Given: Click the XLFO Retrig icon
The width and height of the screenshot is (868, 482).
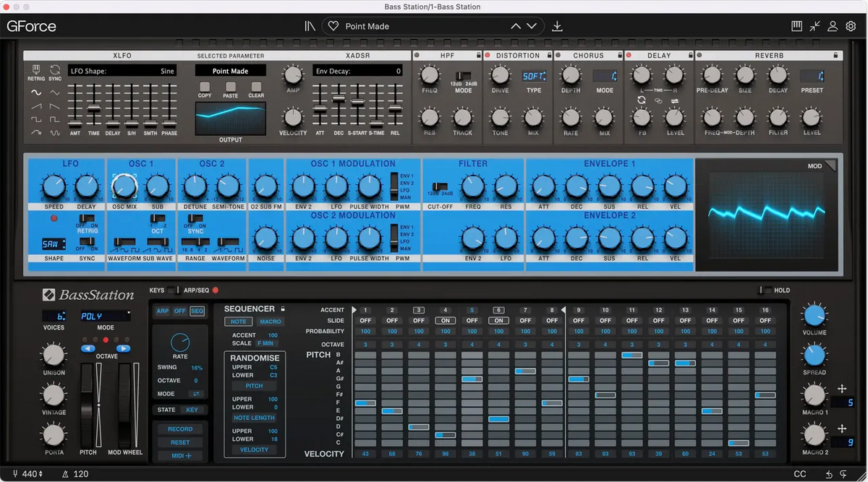Looking at the screenshot, I should click(36, 71).
